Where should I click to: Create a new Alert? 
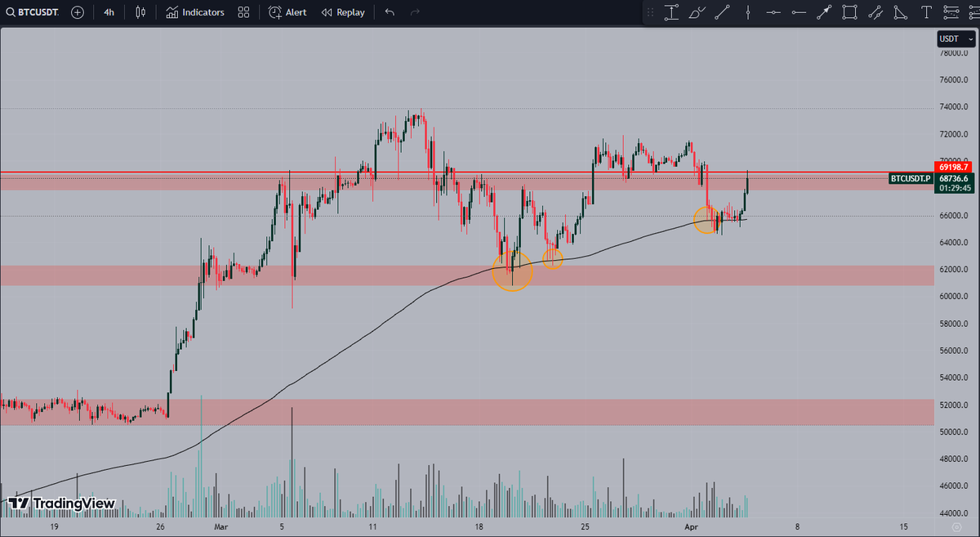(287, 12)
